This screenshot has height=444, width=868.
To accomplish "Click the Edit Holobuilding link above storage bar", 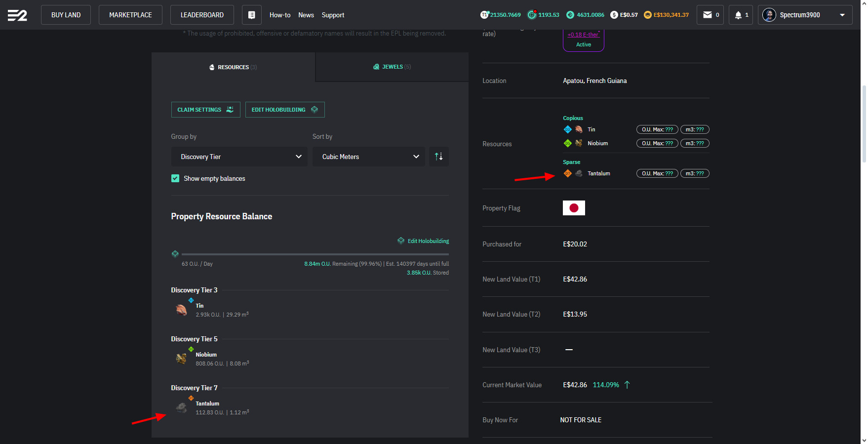I will click(428, 241).
